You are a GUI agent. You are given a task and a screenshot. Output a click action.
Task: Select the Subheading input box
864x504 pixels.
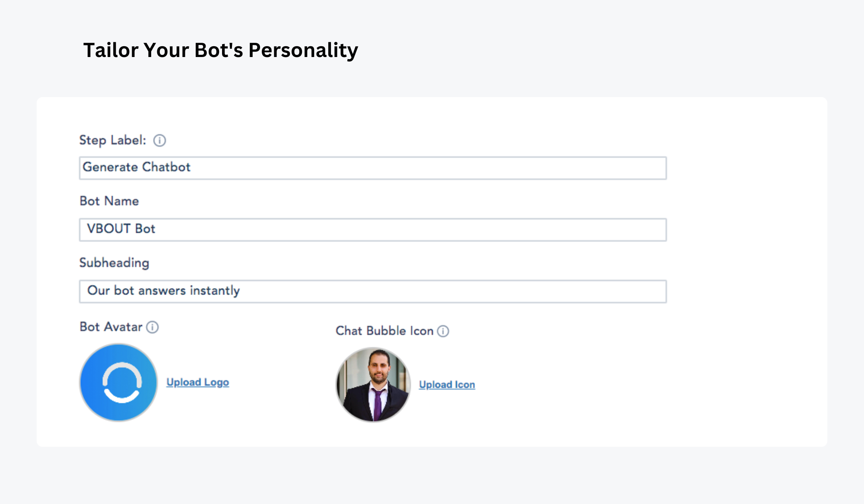click(x=373, y=292)
